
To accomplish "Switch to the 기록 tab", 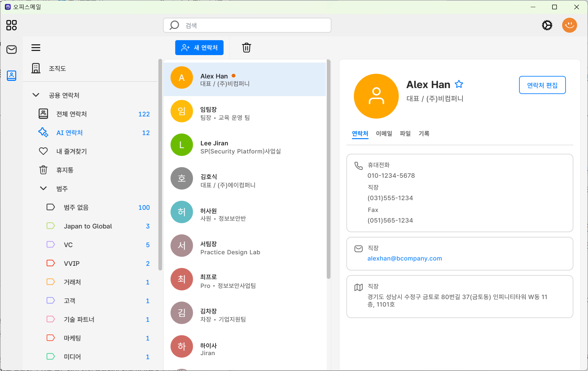I will pyautogui.click(x=424, y=134).
